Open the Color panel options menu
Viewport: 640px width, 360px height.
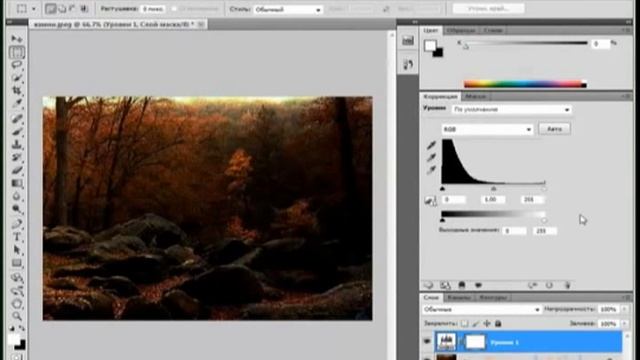pos(627,31)
